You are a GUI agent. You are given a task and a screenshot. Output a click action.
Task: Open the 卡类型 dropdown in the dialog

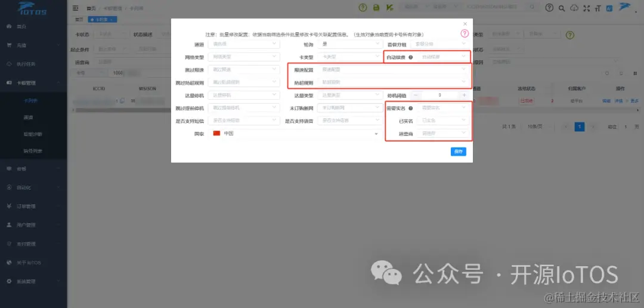[349, 57]
